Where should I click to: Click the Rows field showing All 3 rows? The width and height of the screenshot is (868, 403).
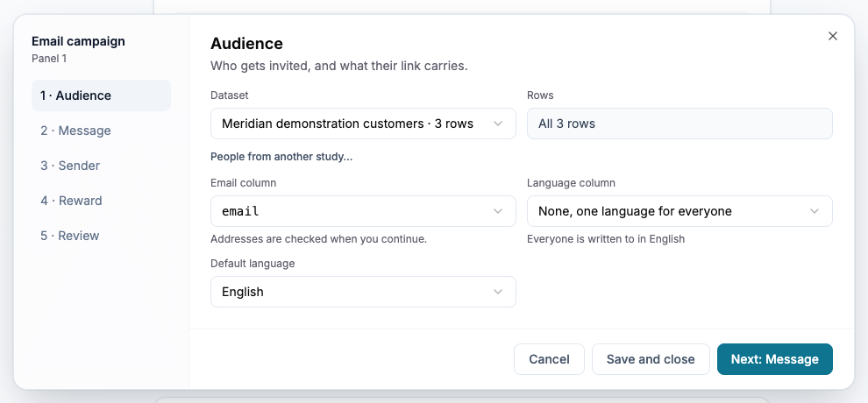(x=679, y=124)
